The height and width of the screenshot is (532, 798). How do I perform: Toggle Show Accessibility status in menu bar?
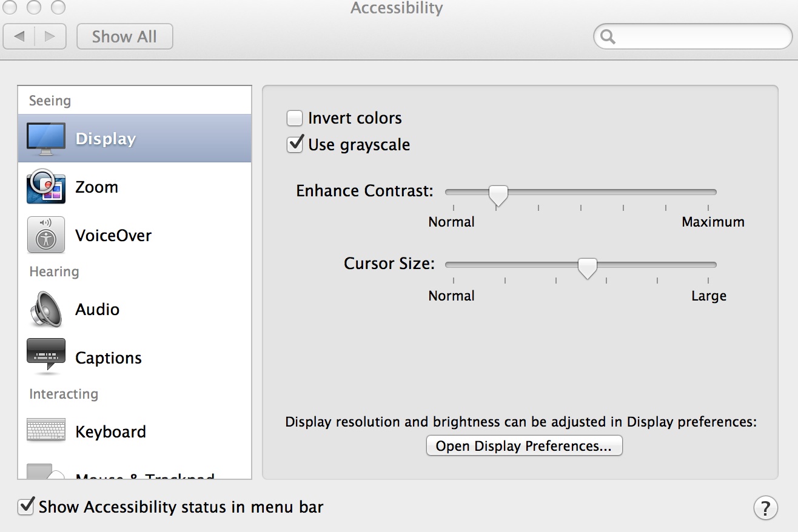[x=25, y=507]
